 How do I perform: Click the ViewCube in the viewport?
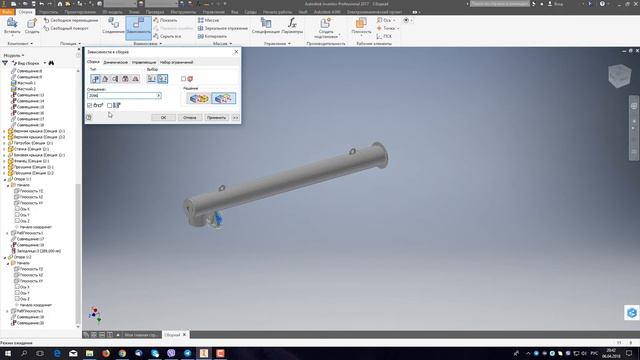click(620, 76)
